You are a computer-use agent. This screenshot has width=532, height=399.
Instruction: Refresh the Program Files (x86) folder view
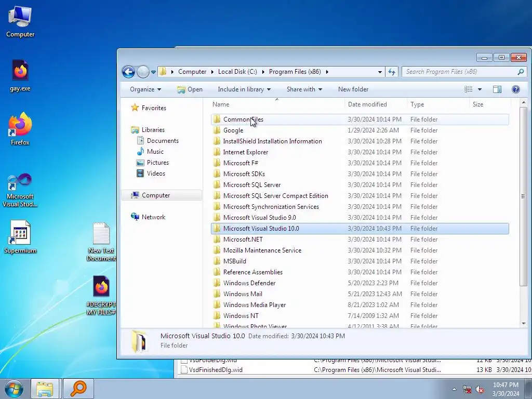392,72
